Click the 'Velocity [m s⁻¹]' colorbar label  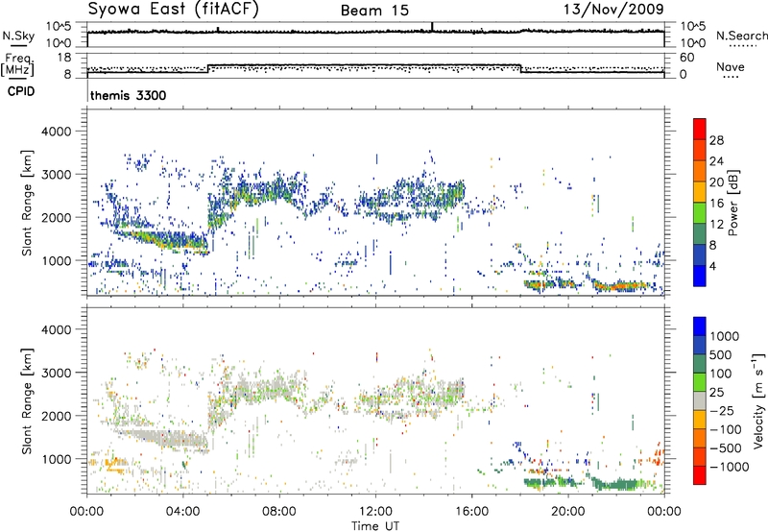tap(758, 400)
